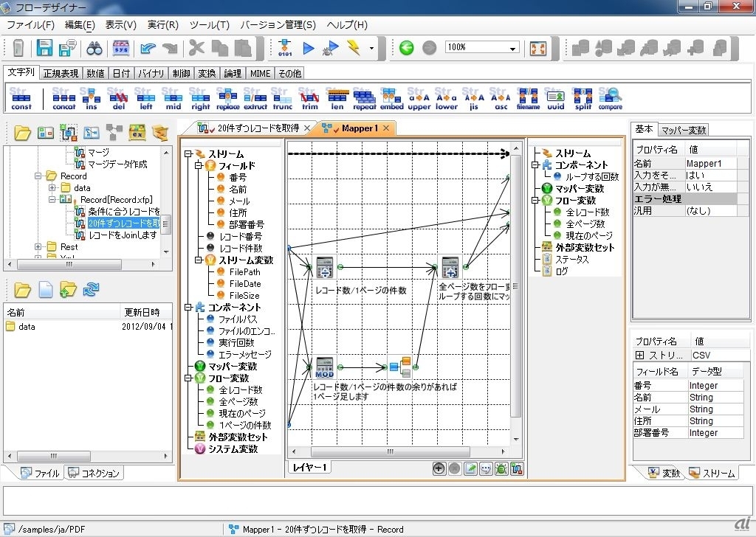The height and width of the screenshot is (537, 756).
Task: Switch to the 正規表現 function tab
Action: (x=61, y=73)
